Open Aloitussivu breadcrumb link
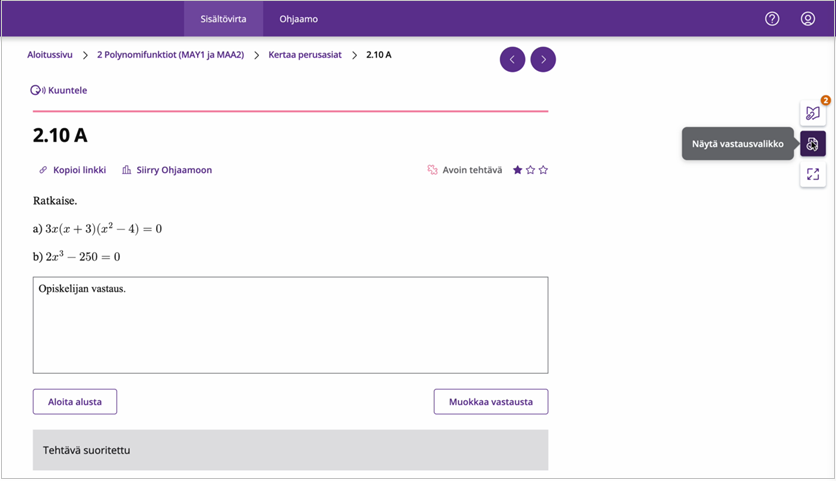The height and width of the screenshot is (481, 836). coord(50,55)
